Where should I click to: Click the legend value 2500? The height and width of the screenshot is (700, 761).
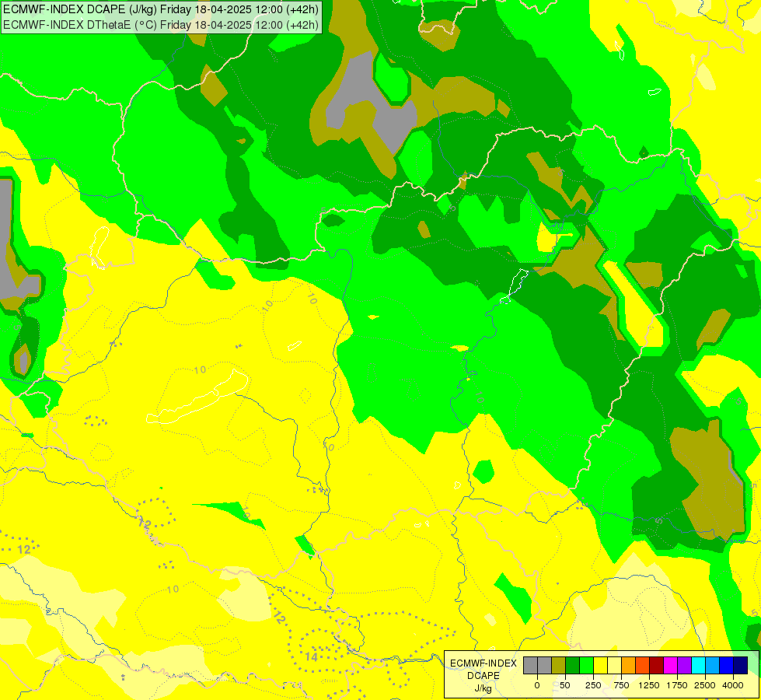[705, 685]
